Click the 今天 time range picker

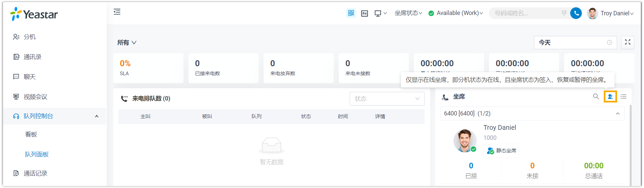[x=575, y=43]
